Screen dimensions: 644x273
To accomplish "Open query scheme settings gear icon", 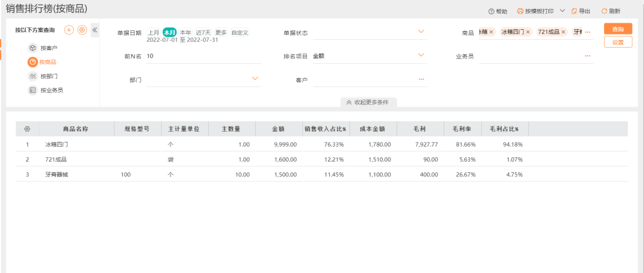I will 82,30.
